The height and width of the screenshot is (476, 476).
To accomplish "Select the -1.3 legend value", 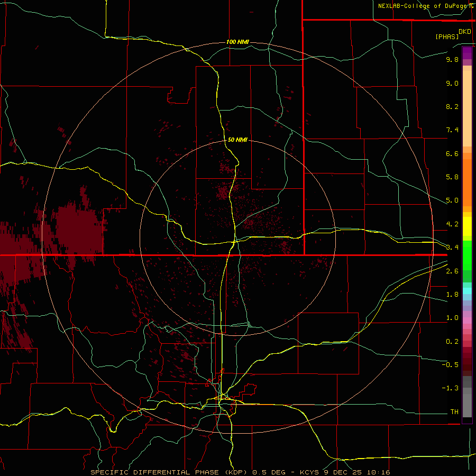I will click(x=450, y=388).
